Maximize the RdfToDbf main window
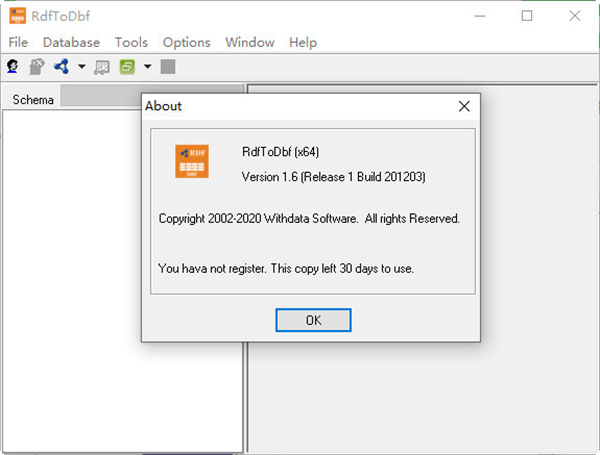Image resolution: width=600 pixels, height=455 pixels. 527,15
